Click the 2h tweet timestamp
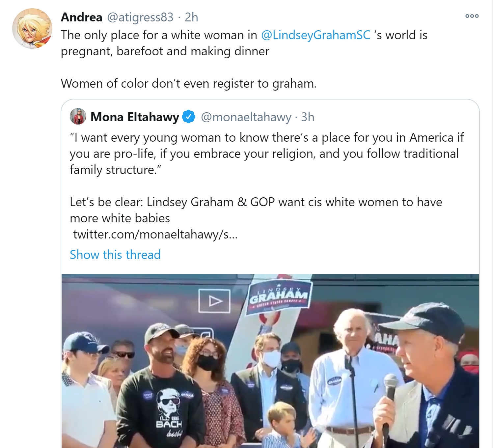The height and width of the screenshot is (448, 493). [x=191, y=17]
